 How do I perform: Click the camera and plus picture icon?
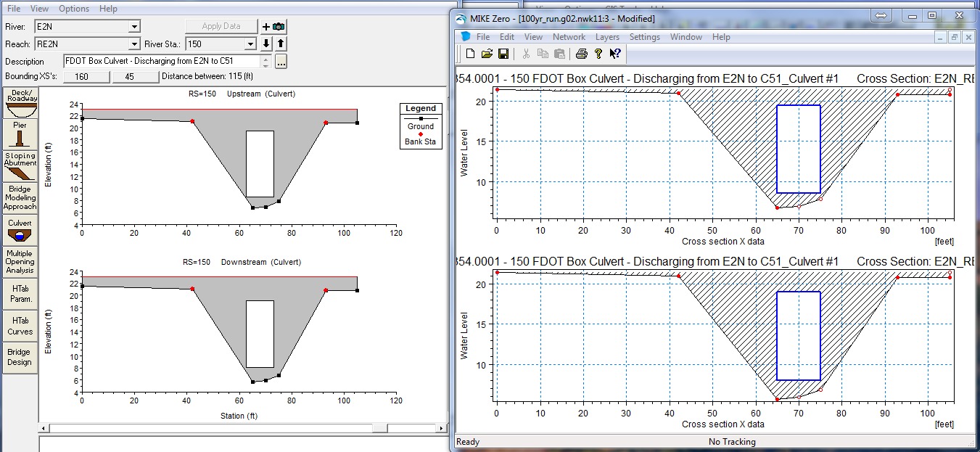(273, 26)
